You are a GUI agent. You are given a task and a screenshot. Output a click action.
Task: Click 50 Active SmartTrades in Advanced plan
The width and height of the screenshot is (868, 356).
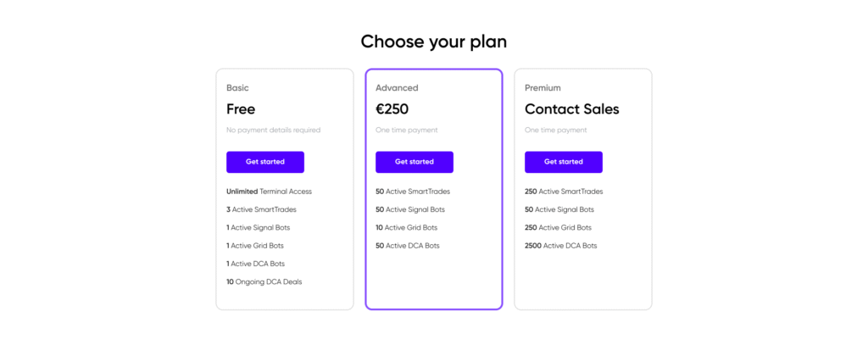click(x=413, y=192)
